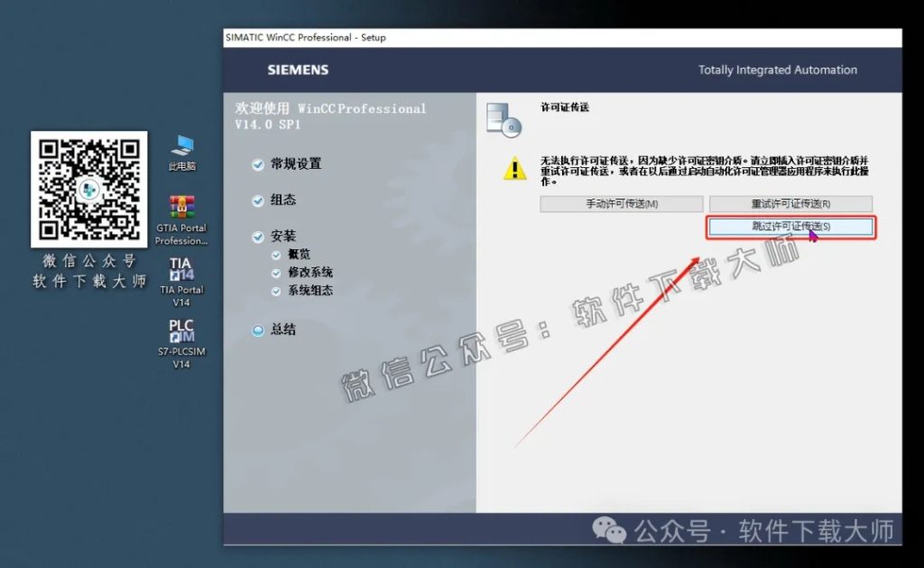Select the 总结 step radio indicator
This screenshot has height=568, width=924.
pyautogui.click(x=258, y=330)
